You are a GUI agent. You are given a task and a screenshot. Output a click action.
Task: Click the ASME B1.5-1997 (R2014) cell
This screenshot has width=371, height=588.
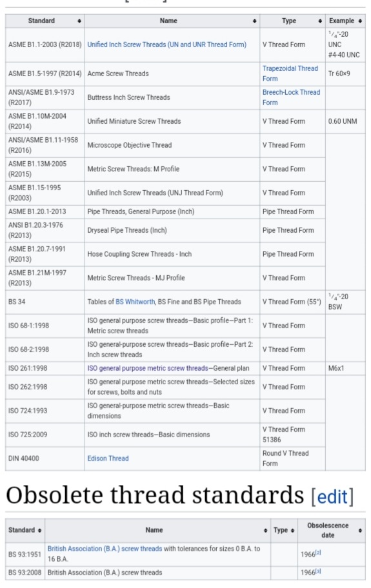(x=45, y=74)
